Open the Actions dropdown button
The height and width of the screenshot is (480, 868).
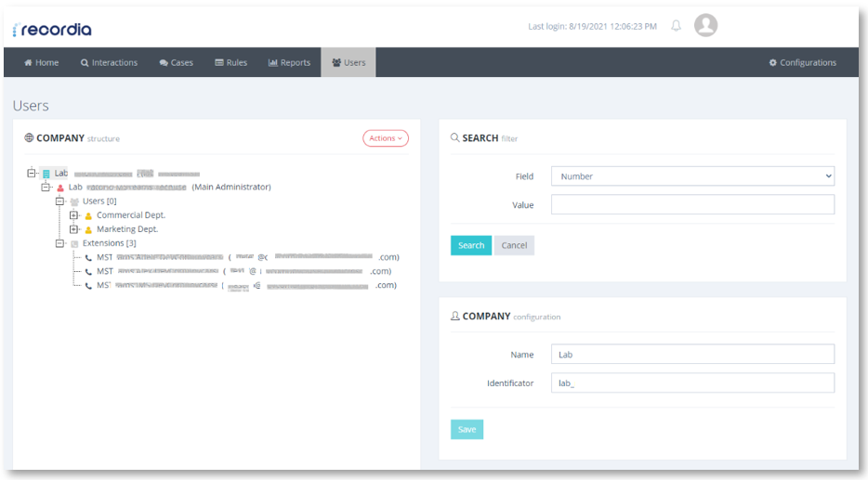(386, 138)
